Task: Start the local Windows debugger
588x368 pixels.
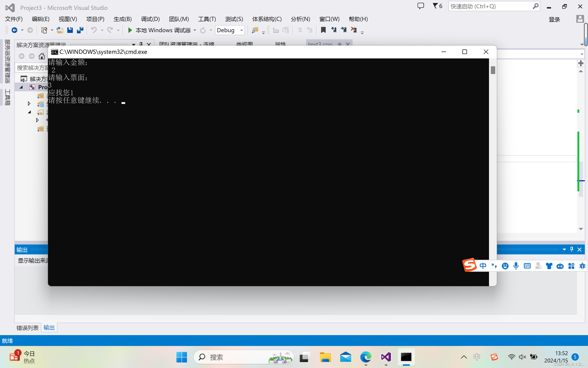Action: pos(159,30)
